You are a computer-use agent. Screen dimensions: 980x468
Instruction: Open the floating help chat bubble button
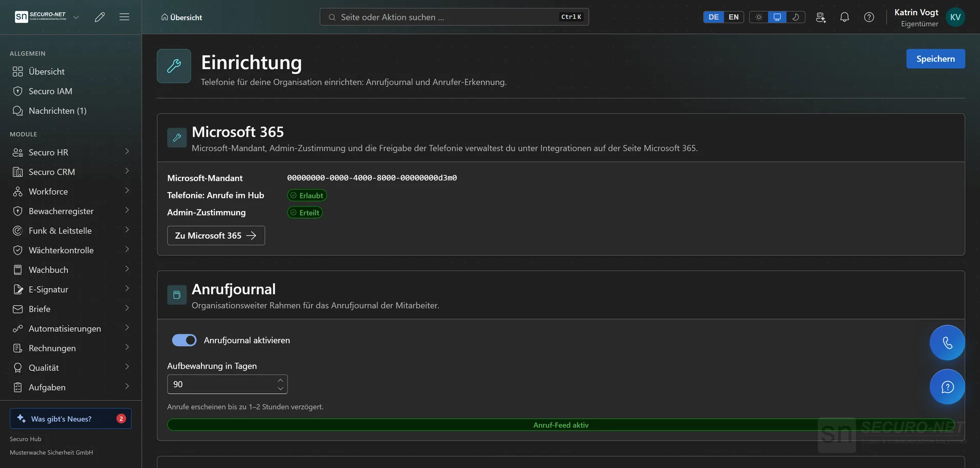click(947, 387)
